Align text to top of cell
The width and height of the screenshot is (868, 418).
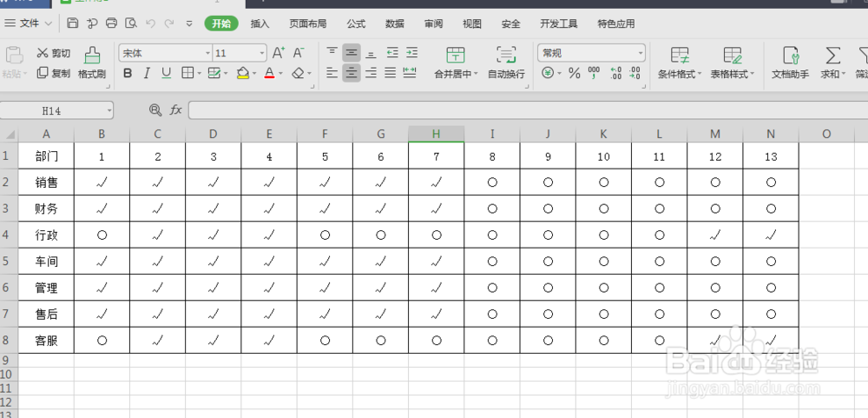[x=332, y=53]
